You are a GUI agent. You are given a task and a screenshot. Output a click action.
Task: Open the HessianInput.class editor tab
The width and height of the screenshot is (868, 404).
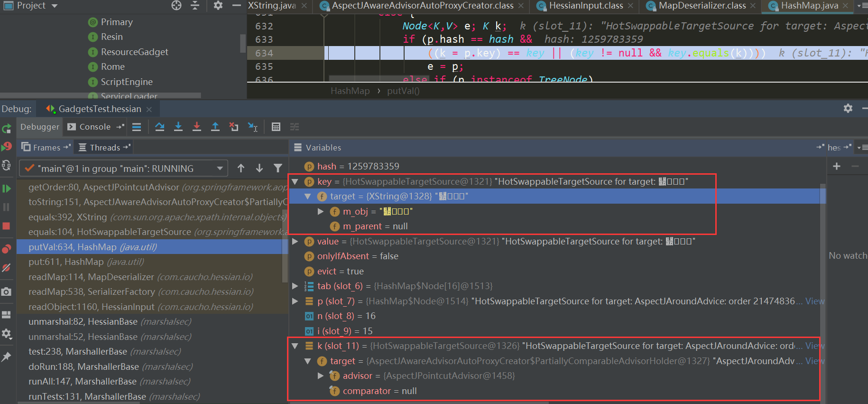pos(586,6)
